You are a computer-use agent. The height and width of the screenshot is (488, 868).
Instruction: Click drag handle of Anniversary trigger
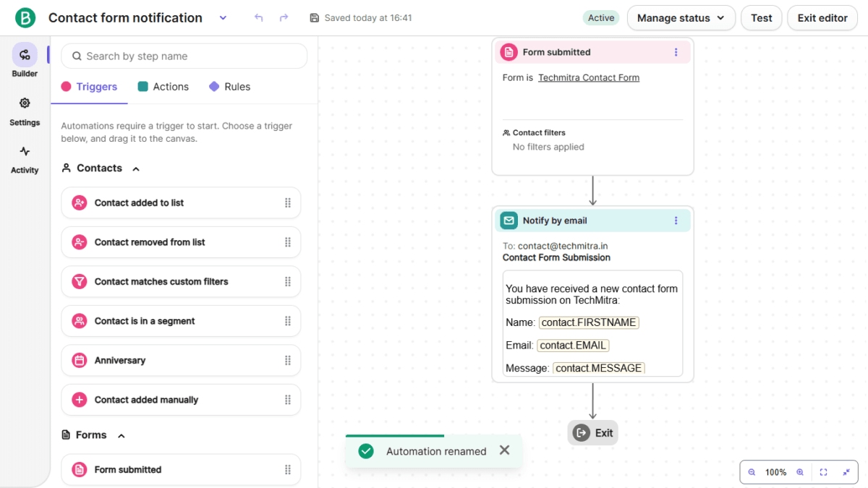click(x=288, y=361)
